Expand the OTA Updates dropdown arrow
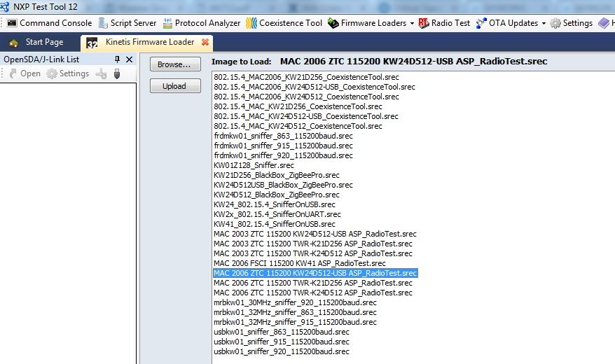The image size is (615, 364). click(x=544, y=24)
